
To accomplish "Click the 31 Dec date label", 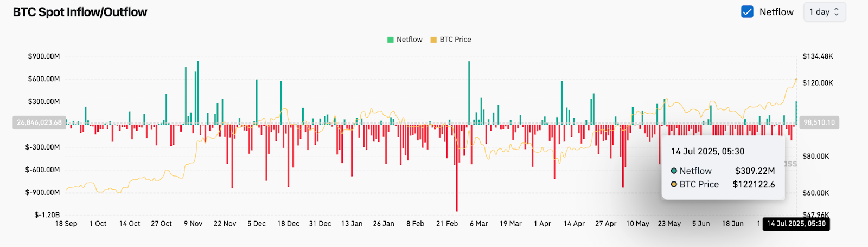I will click(320, 224).
